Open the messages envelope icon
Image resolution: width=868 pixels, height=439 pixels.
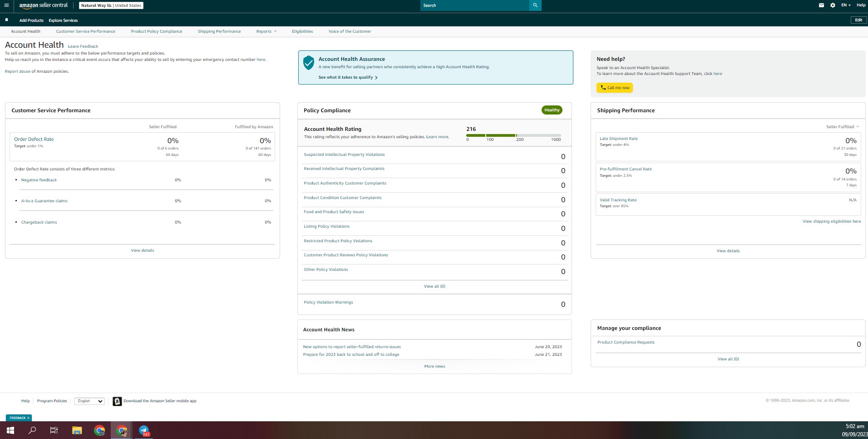click(821, 5)
